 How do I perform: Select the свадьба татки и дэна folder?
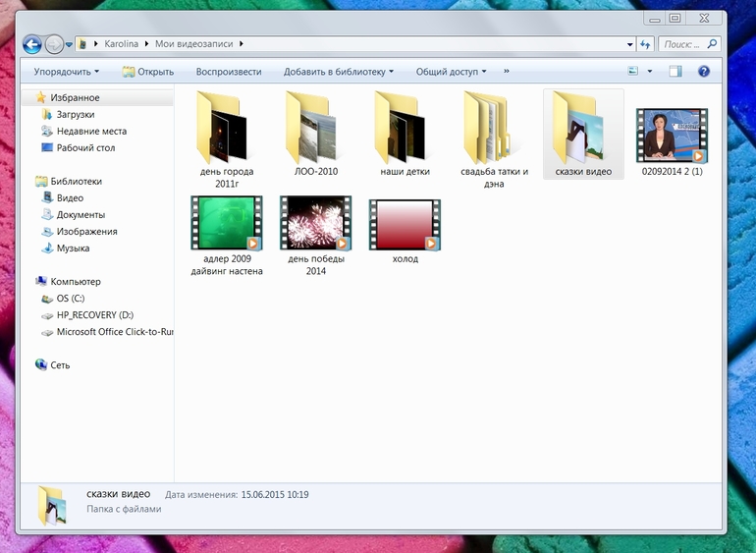494,139
